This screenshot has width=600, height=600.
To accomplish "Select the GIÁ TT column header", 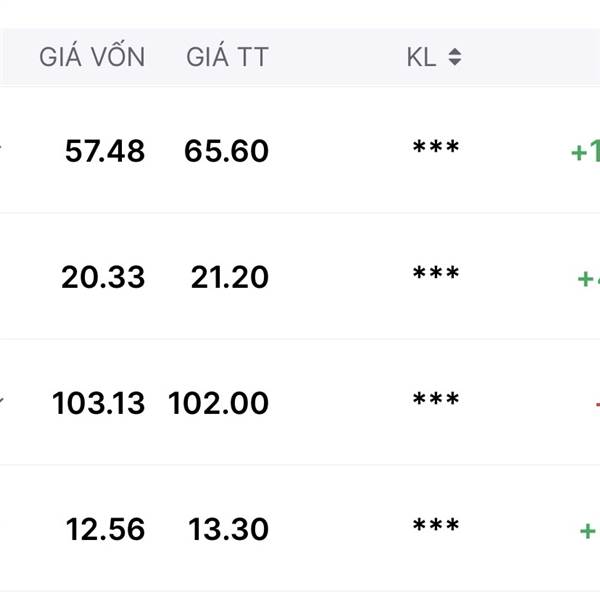I will 227,57.
